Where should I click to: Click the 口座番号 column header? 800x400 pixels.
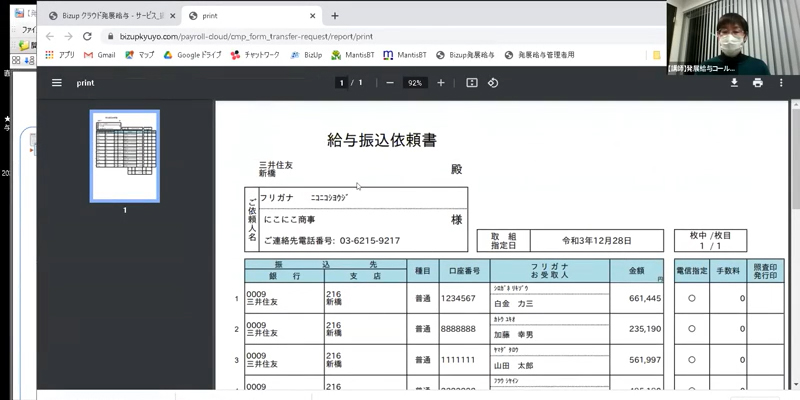tap(464, 271)
